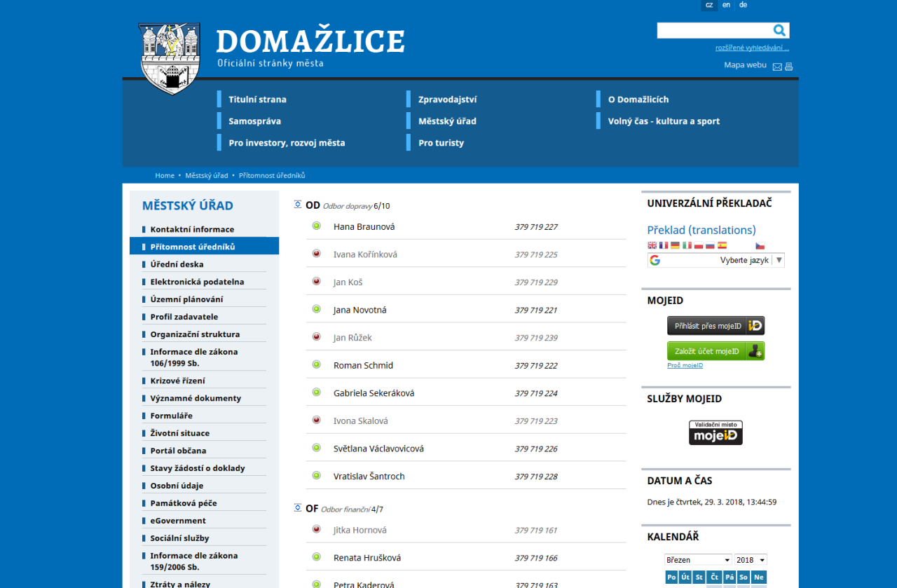
Task: Collapse the OF Odbor finanční section
Action: 298,508
